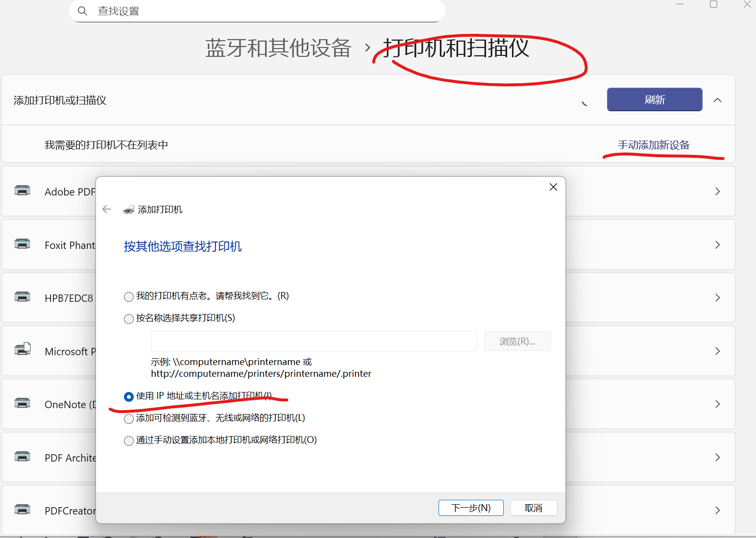
Task: Click 我需要的打印机不在列表中 text
Action: [x=106, y=145]
